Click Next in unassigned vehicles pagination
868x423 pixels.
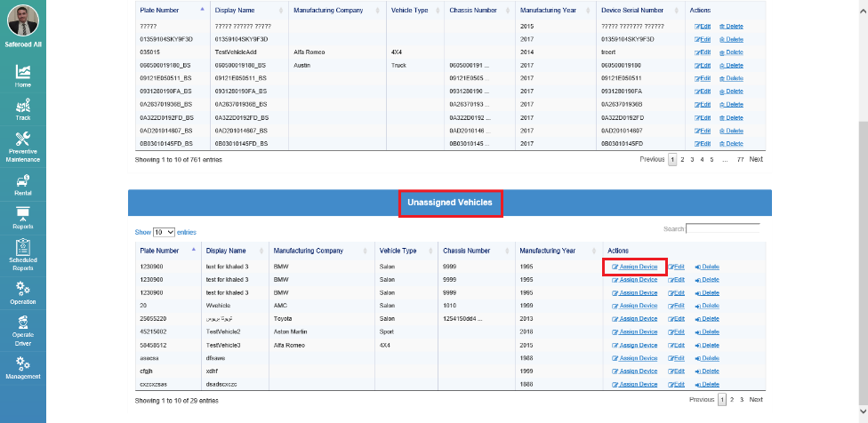[756, 400]
